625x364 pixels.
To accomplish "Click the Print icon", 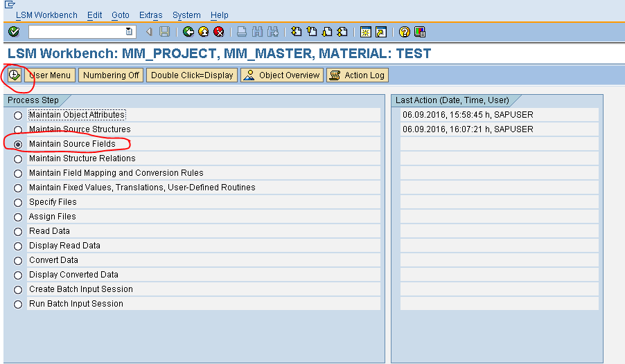I will pyautogui.click(x=242, y=32).
